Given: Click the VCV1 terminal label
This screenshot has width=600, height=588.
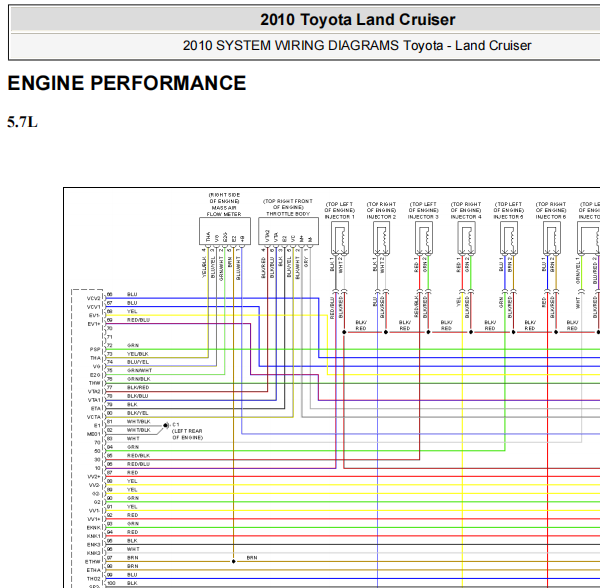Looking at the screenshot, I should (x=94, y=307).
